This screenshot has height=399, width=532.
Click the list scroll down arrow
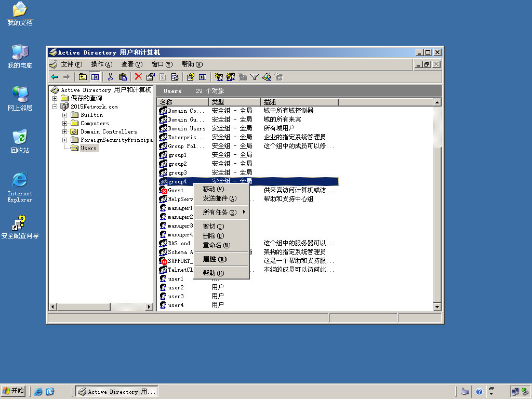point(437,307)
